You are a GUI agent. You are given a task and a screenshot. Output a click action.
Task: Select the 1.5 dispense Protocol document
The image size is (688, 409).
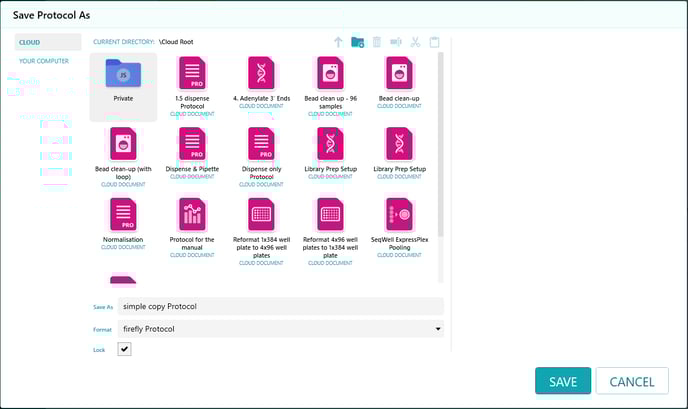192,87
